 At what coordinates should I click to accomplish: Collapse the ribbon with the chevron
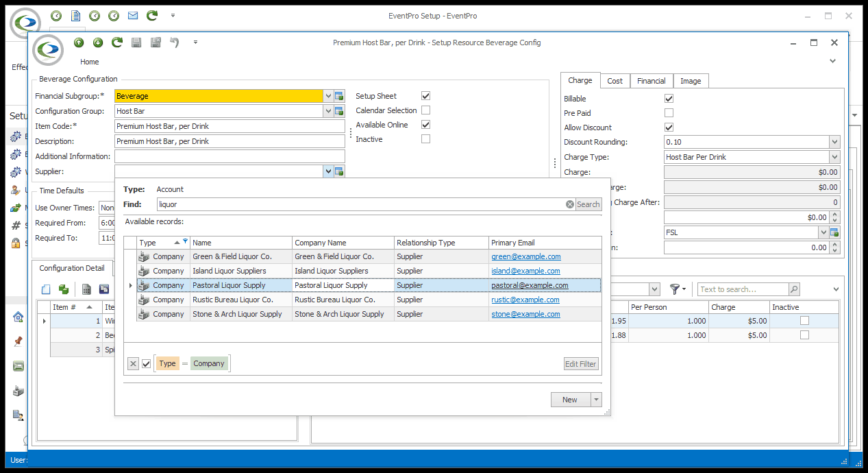pos(833,61)
